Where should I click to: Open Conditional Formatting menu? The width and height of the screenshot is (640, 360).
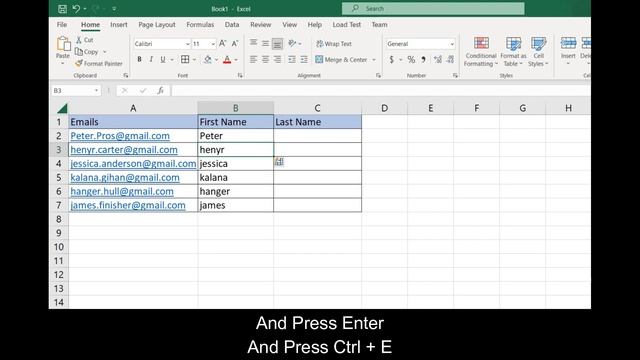[481, 51]
